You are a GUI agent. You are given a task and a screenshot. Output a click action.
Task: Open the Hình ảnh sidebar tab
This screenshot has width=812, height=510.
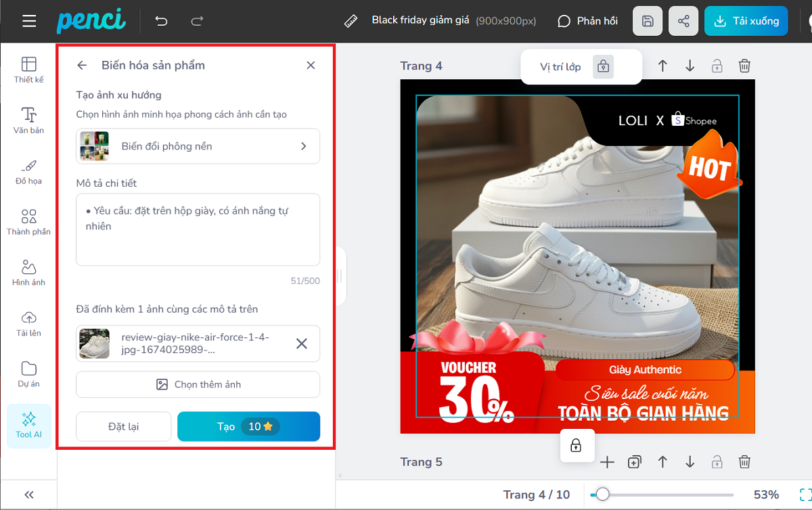[x=28, y=273]
